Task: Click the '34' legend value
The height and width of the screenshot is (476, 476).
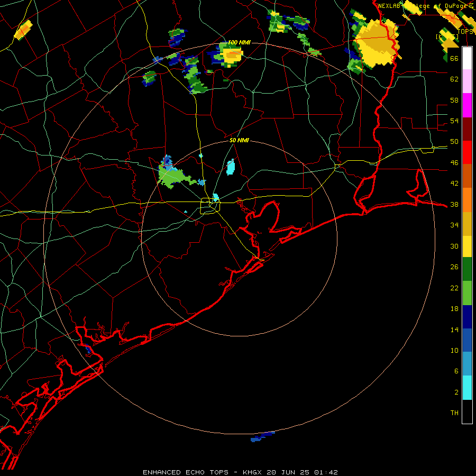Action: coord(454,225)
